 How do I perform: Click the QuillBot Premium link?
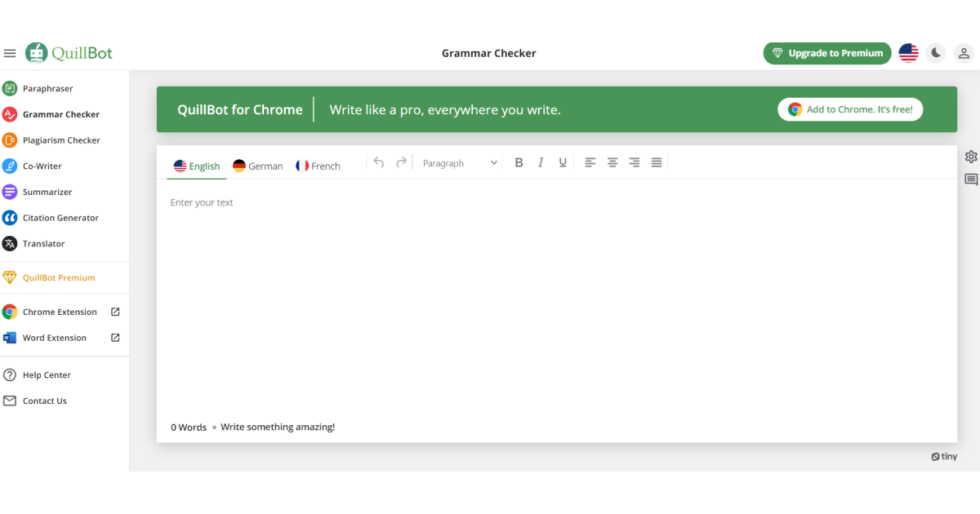[59, 277]
